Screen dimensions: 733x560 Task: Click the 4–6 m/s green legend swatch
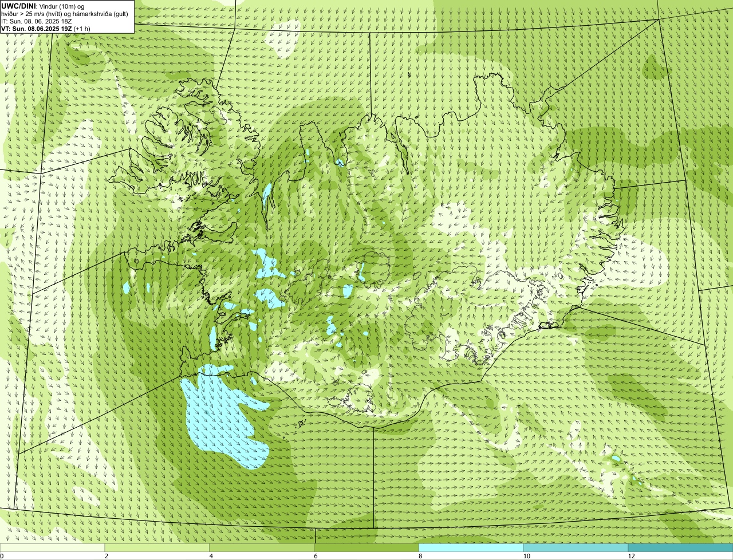click(262, 548)
